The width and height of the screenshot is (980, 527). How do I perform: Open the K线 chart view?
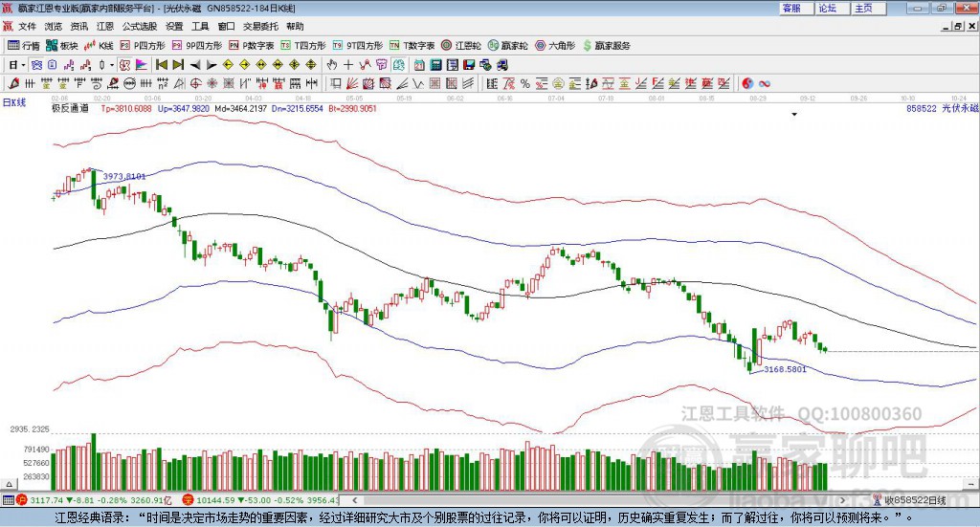[x=99, y=46]
